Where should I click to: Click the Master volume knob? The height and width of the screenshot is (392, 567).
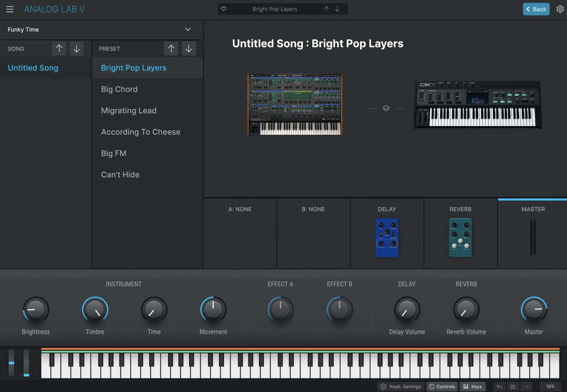coord(534,309)
